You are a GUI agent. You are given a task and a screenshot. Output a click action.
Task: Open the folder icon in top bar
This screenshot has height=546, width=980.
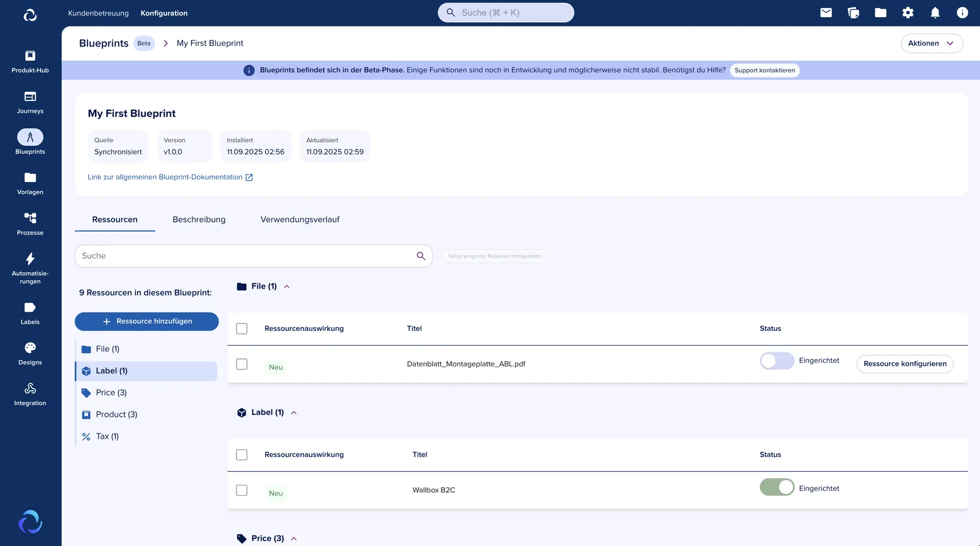tap(881, 13)
